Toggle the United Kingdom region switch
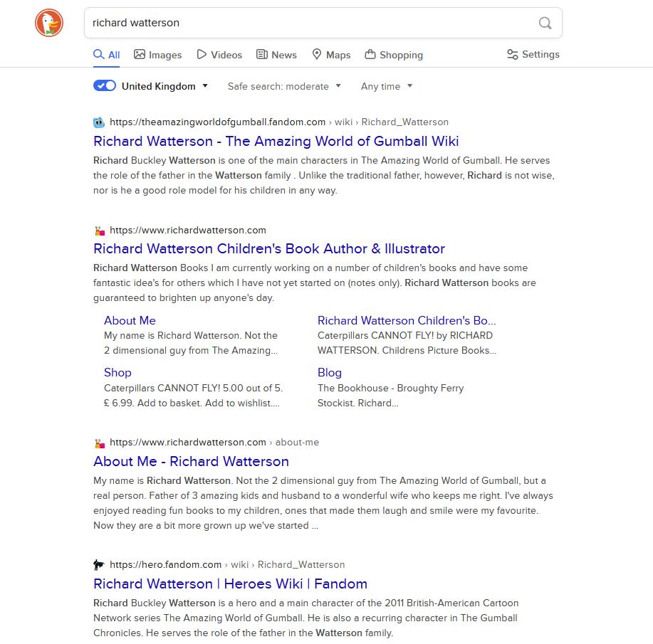The width and height of the screenshot is (653, 644). [x=105, y=86]
